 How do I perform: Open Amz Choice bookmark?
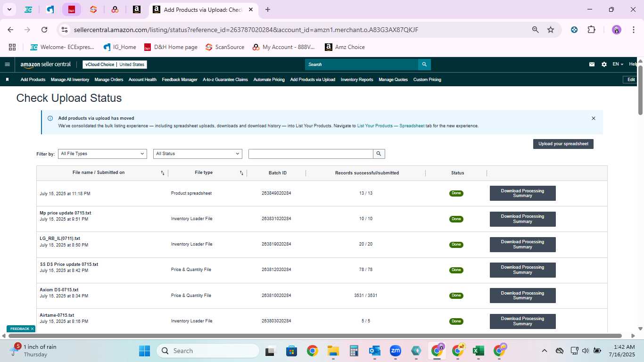pos(345,47)
